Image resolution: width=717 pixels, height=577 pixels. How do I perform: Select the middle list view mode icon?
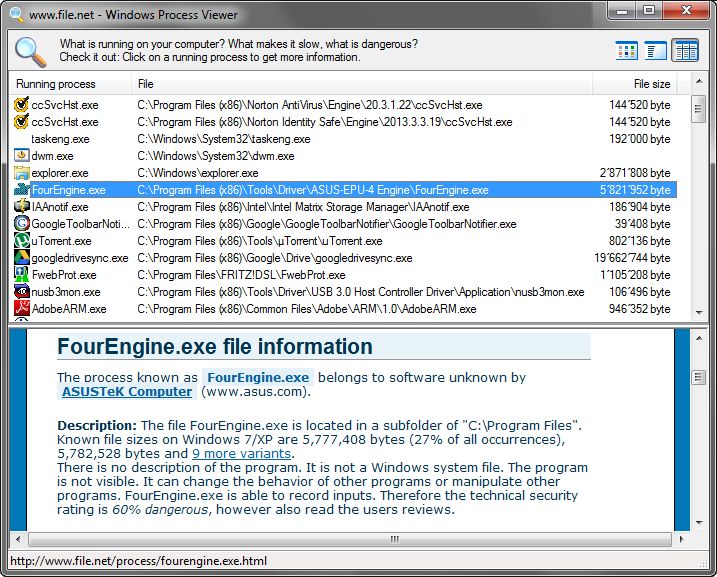(x=655, y=50)
